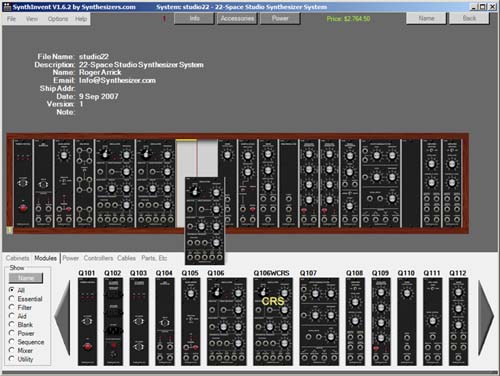Click the red exclamation mark indicator
500x376 pixels.
click(x=164, y=19)
